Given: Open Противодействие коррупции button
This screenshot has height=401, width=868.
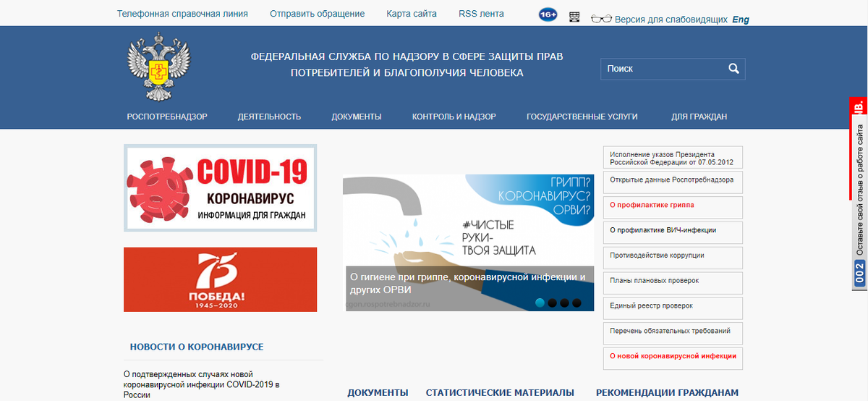Looking at the screenshot, I should 673,258.
